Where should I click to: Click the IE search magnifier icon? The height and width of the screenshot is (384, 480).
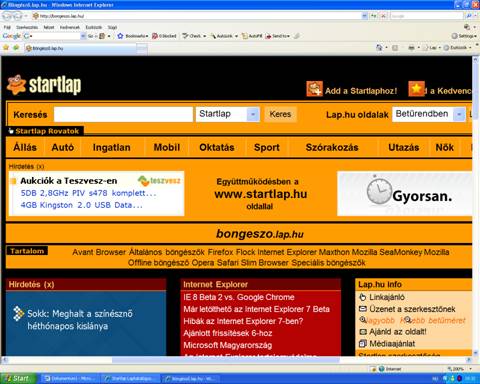click(x=469, y=16)
